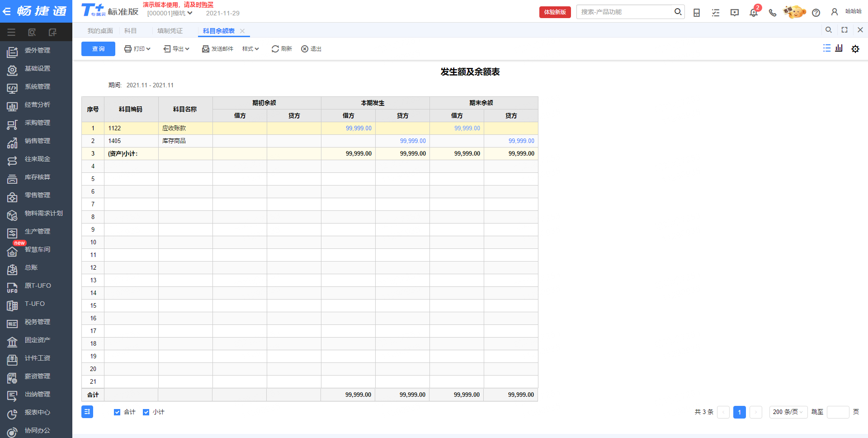Switch to list view icon
This screenshot has height=438, width=868.
pos(827,48)
